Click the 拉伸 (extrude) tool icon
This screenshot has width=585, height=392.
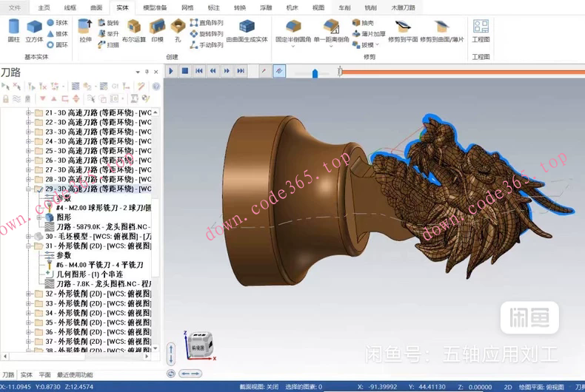click(86, 30)
